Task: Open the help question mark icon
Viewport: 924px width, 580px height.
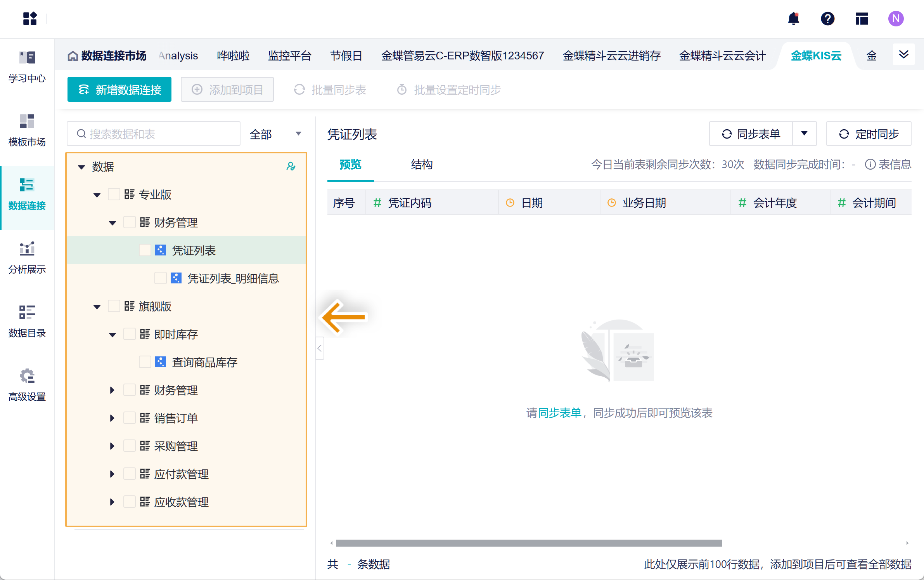Action: pyautogui.click(x=827, y=18)
